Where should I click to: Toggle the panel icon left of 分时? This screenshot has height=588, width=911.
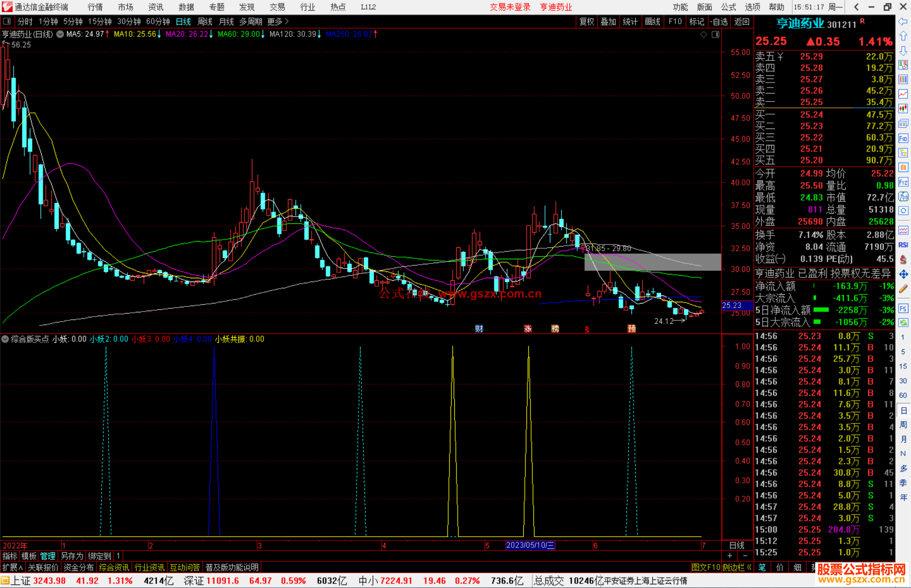point(7,21)
